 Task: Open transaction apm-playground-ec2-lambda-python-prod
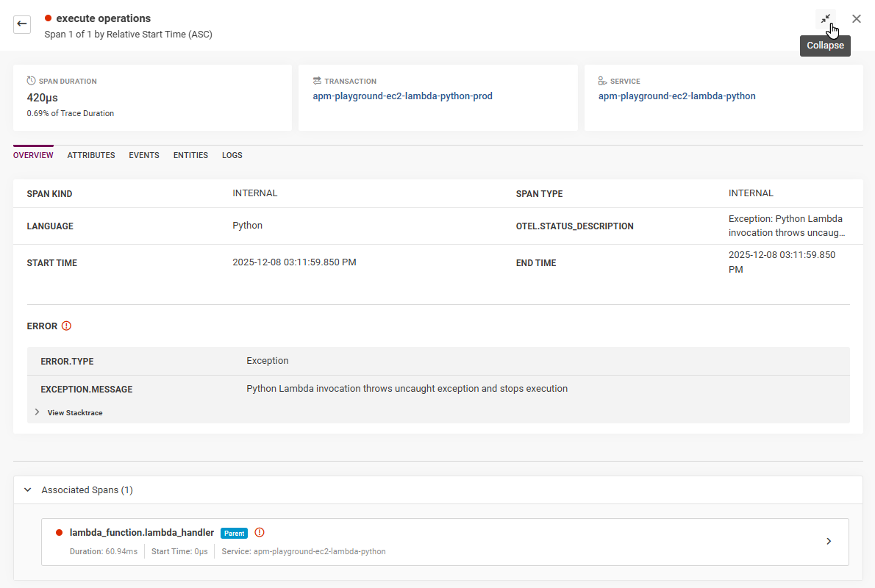pos(402,96)
